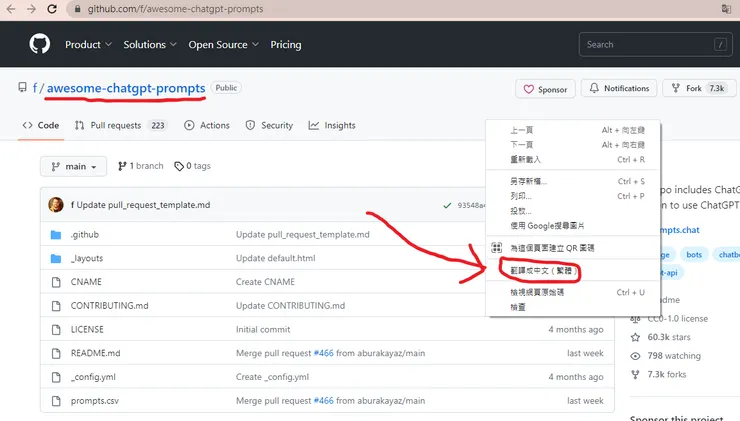Go back with the browser back arrow

(10, 9)
